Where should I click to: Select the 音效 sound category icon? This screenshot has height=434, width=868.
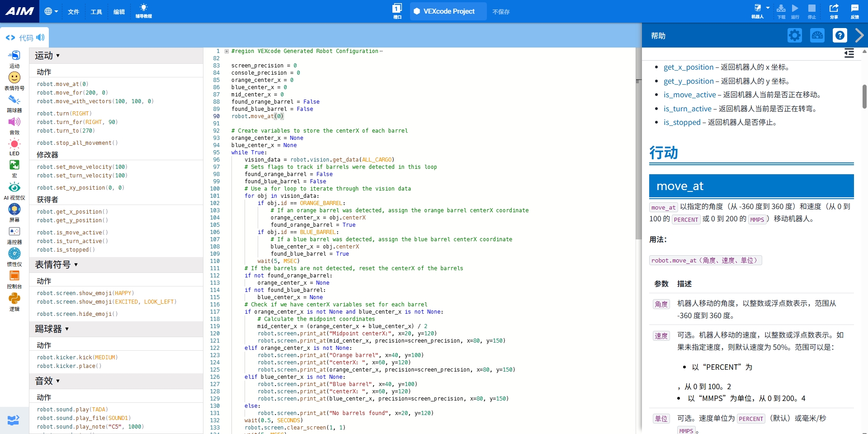click(14, 126)
